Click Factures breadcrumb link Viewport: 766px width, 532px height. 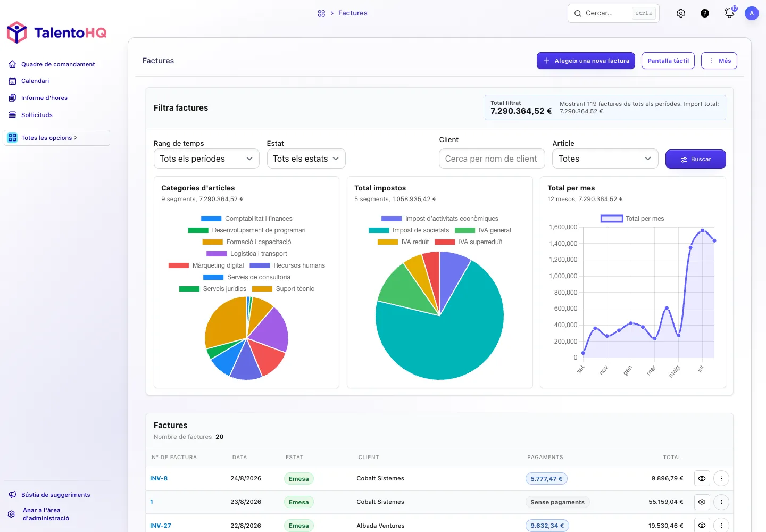pyautogui.click(x=353, y=13)
